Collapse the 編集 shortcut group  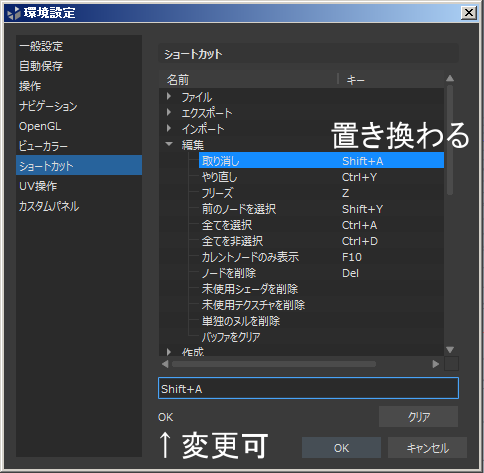[x=169, y=144]
